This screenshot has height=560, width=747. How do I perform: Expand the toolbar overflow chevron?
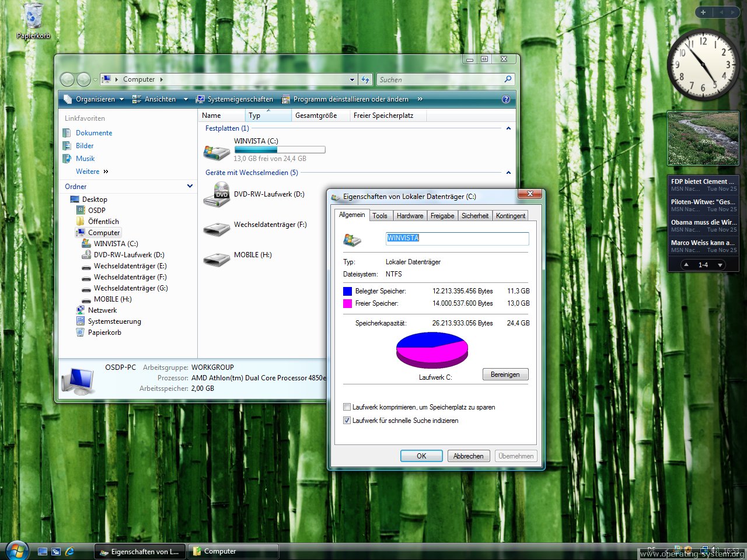tap(420, 99)
